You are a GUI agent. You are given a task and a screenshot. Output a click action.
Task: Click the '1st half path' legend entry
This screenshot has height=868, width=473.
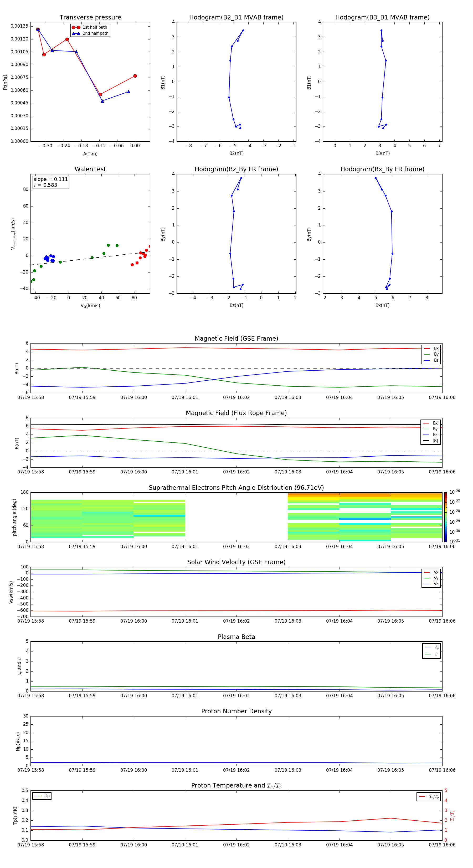pos(90,27)
